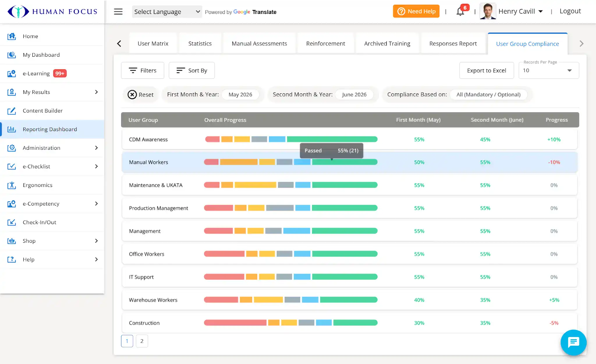
Task: Click the Home sidebar icon
Action: tap(12, 36)
